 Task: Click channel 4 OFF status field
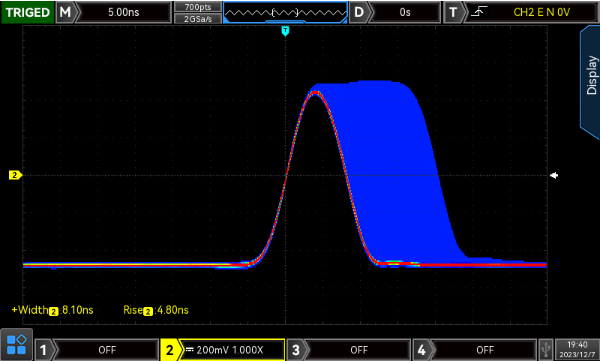485,350
